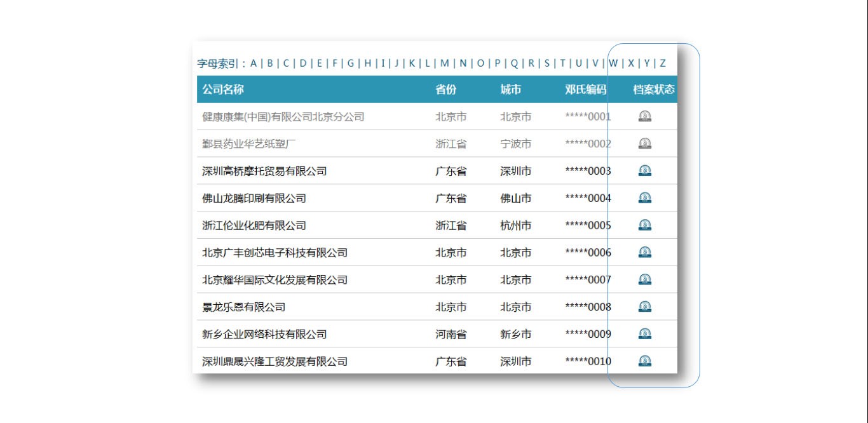The image size is (868, 423).
Task: Choose index letter J
Action: pyautogui.click(x=397, y=64)
